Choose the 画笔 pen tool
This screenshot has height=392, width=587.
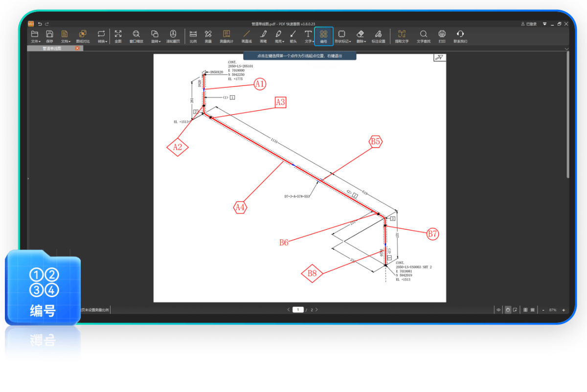263,36
